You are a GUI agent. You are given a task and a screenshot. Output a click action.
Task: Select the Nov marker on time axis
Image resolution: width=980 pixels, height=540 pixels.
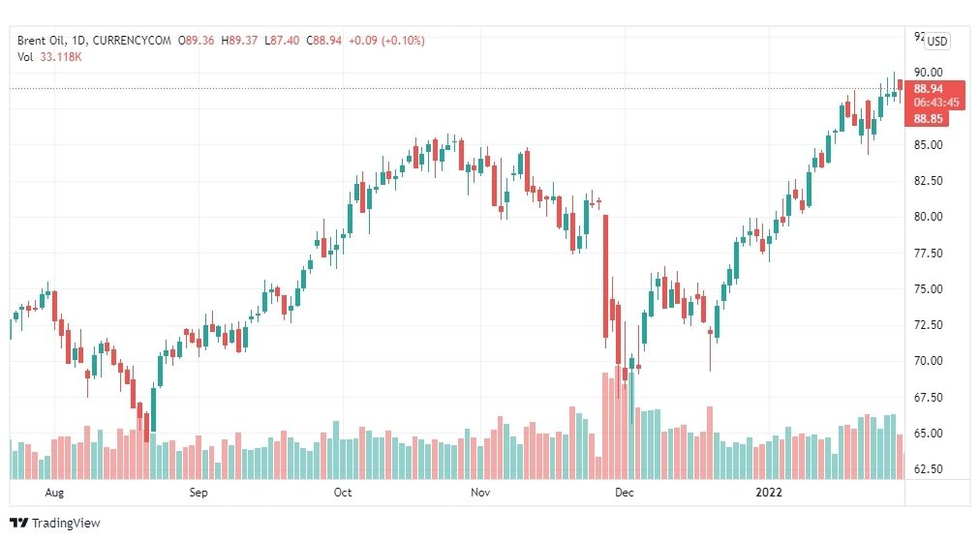(x=480, y=493)
